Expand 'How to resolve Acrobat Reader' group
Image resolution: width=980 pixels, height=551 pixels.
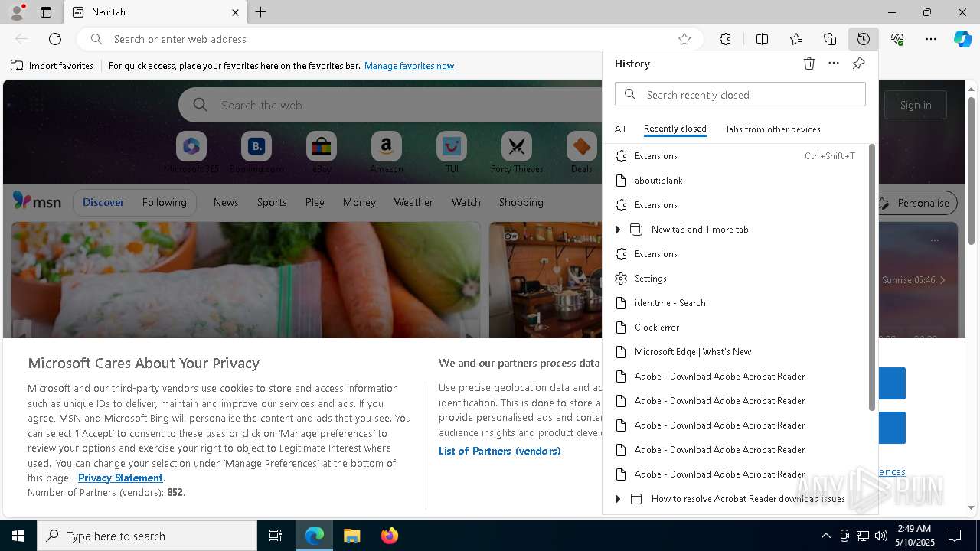click(618, 499)
